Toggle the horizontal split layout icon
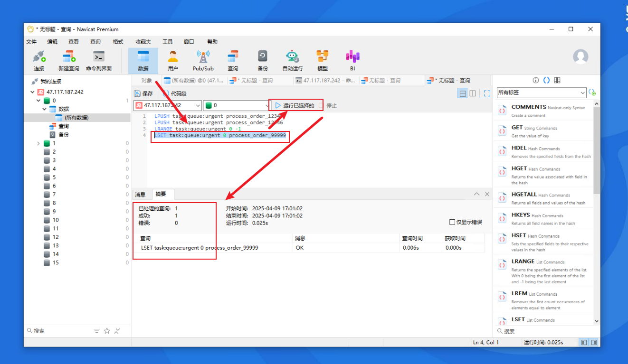Image resolution: width=628 pixels, height=364 pixels. (x=462, y=93)
